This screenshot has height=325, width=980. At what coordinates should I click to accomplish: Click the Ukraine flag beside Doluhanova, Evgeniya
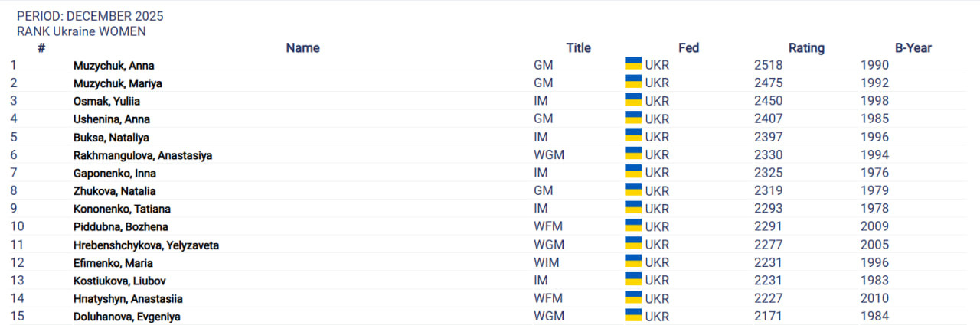pyautogui.click(x=633, y=314)
